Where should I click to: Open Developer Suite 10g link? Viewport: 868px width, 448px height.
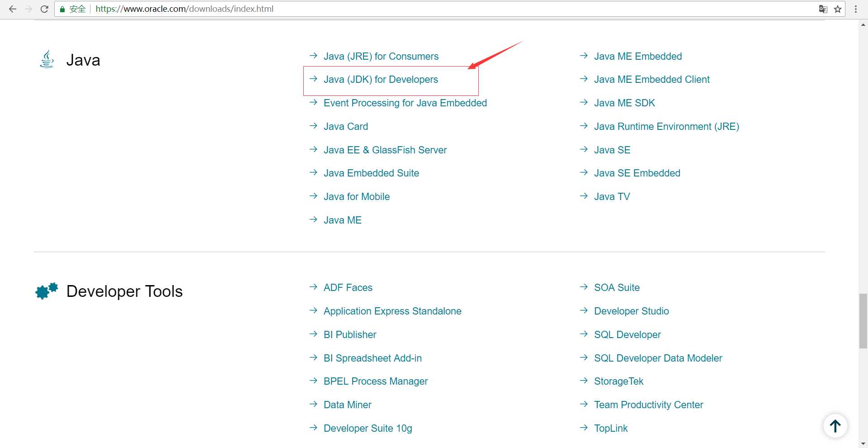(x=368, y=429)
